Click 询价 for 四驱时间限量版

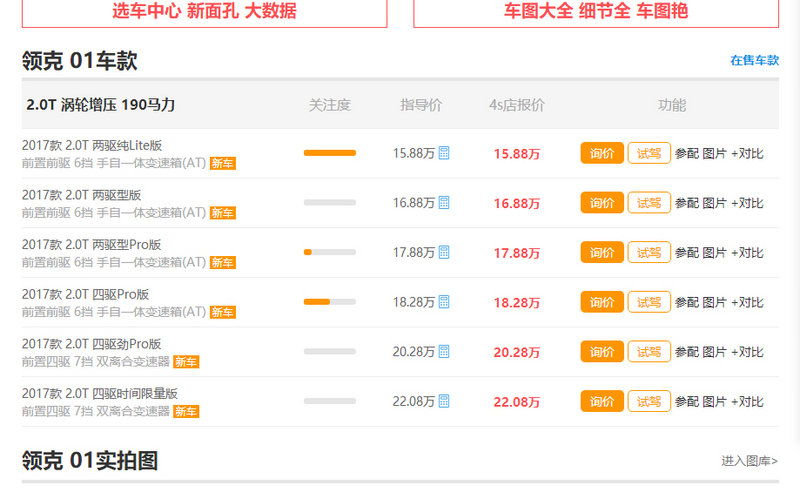point(602,401)
